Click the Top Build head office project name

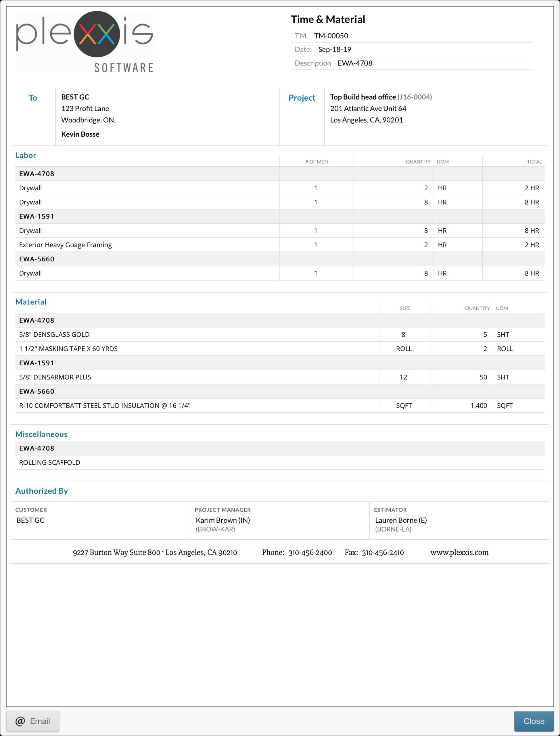(x=363, y=97)
